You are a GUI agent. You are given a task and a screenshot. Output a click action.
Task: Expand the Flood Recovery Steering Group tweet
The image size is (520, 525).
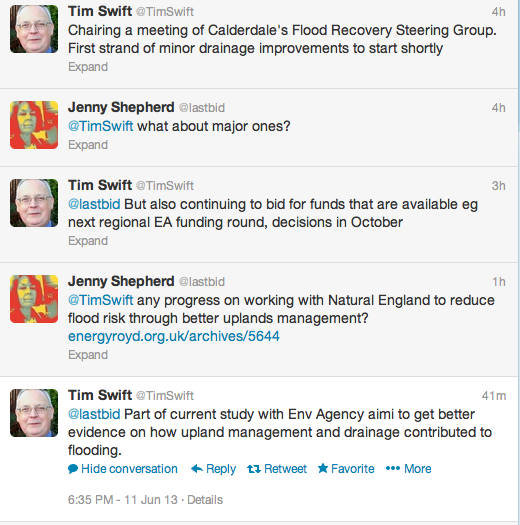pos(88,67)
